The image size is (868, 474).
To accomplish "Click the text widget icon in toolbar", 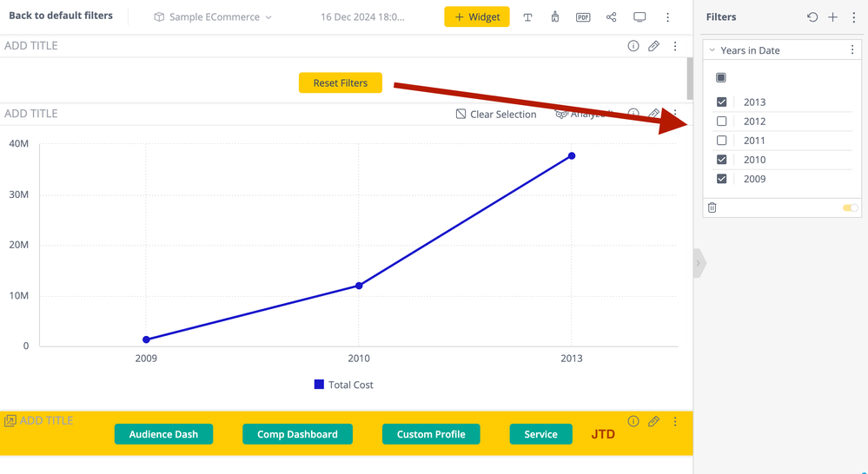I will tap(527, 17).
